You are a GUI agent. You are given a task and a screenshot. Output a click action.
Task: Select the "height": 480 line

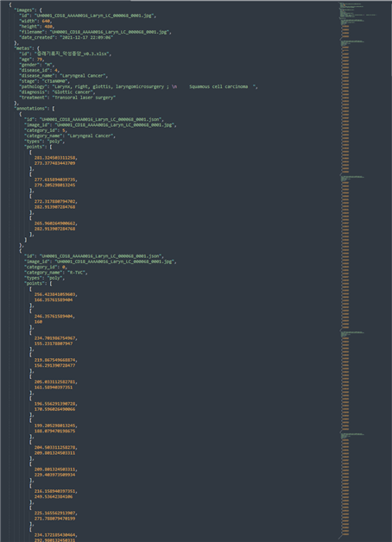(36, 27)
